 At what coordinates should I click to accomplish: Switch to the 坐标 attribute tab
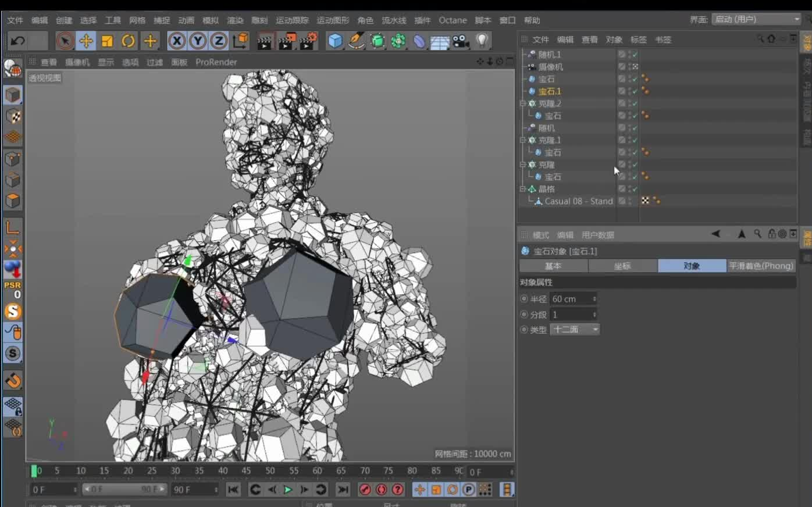coord(622,266)
